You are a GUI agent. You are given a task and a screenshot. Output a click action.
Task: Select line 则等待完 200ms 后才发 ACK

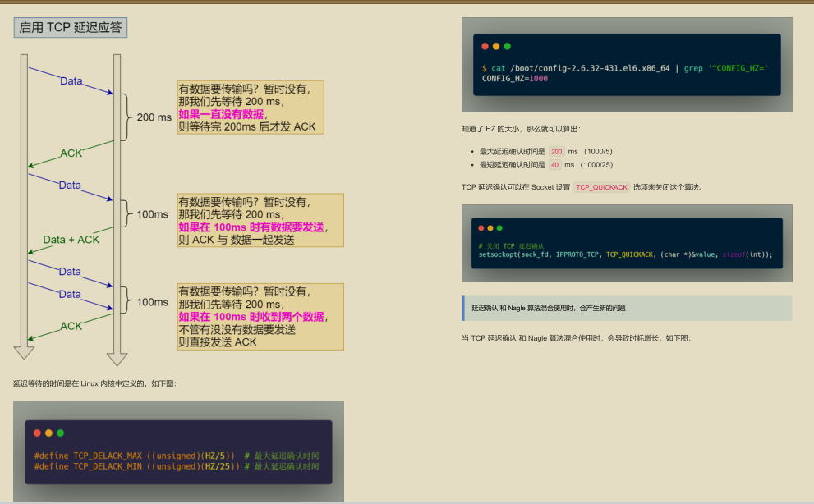tap(247, 126)
